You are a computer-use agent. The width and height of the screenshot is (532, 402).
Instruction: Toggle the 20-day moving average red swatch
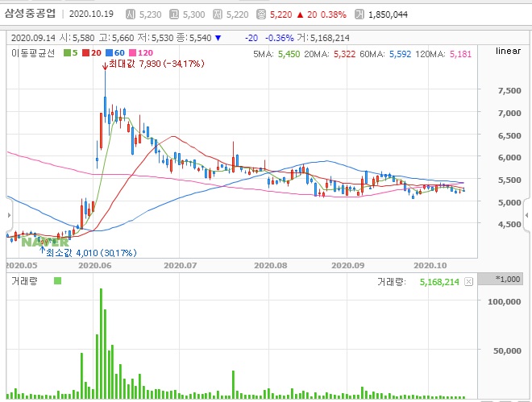pos(85,53)
